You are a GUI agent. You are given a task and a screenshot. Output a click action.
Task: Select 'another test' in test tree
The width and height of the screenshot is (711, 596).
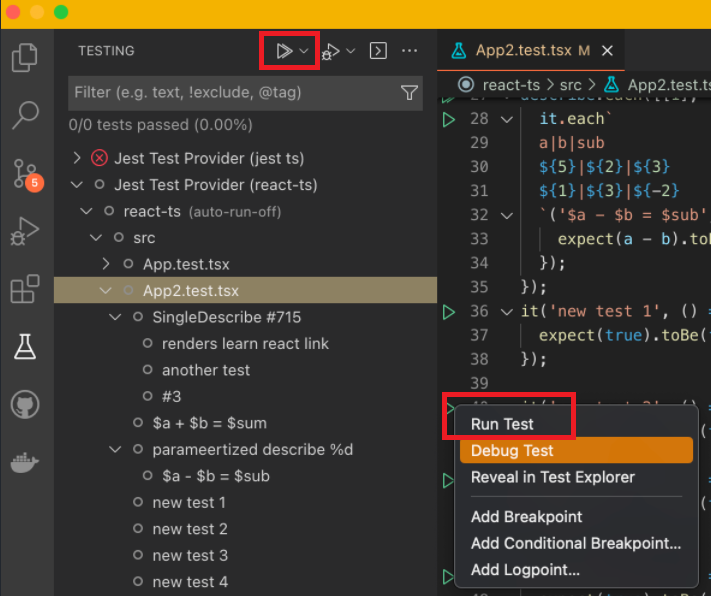click(206, 370)
